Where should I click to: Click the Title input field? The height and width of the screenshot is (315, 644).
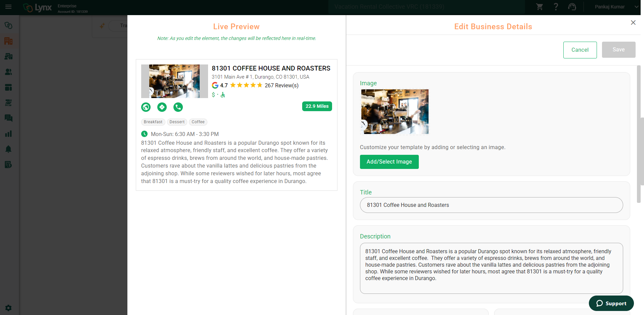(x=491, y=205)
